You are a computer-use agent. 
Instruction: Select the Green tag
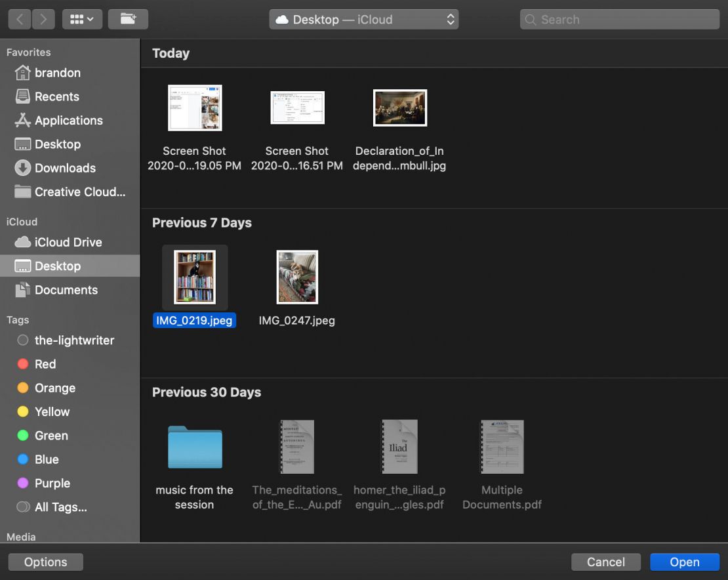(x=50, y=436)
